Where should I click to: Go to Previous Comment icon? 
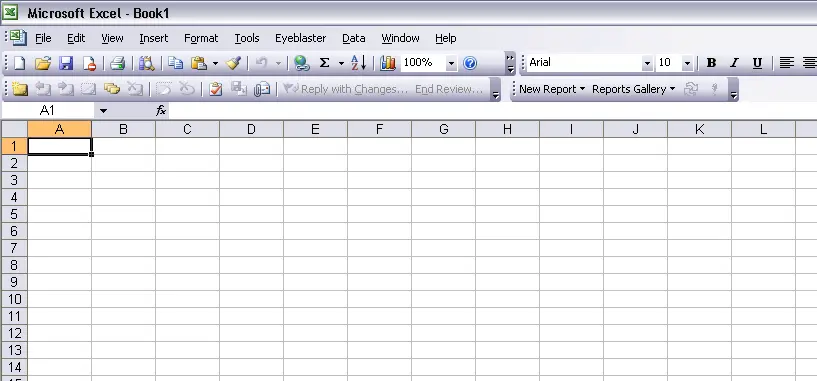[43, 89]
